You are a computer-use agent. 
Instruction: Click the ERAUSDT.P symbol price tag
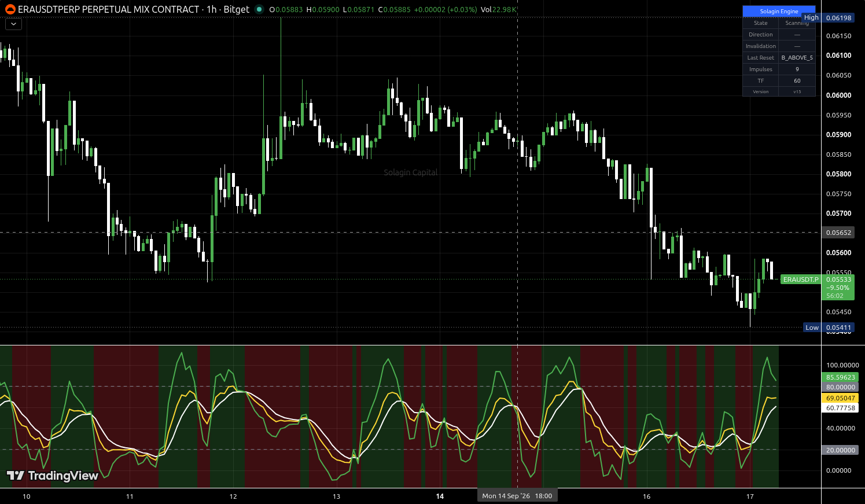pos(801,279)
